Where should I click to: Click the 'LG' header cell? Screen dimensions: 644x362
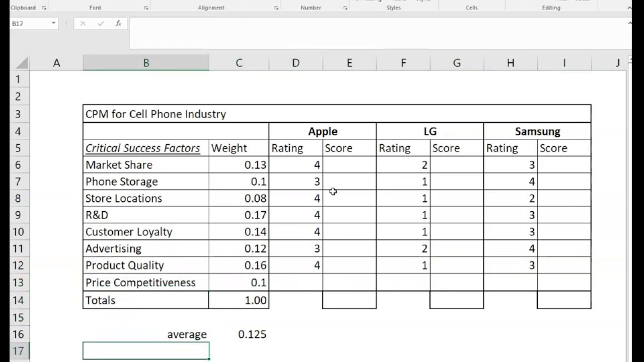(x=430, y=131)
